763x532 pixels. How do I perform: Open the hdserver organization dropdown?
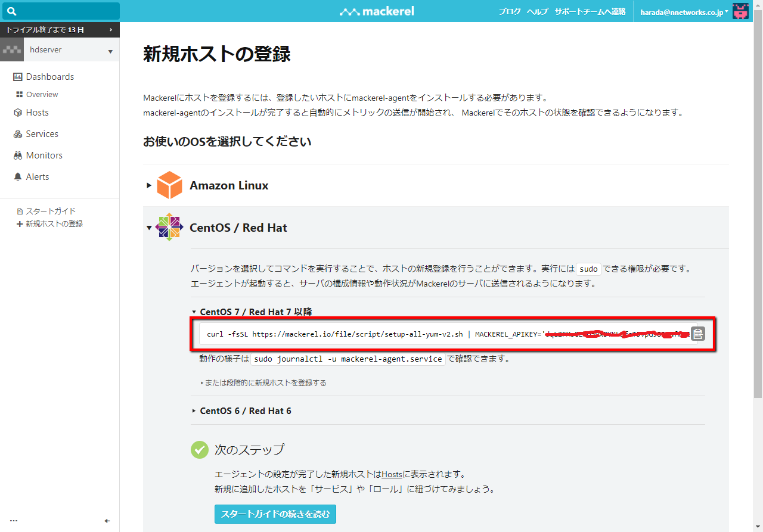(60, 51)
